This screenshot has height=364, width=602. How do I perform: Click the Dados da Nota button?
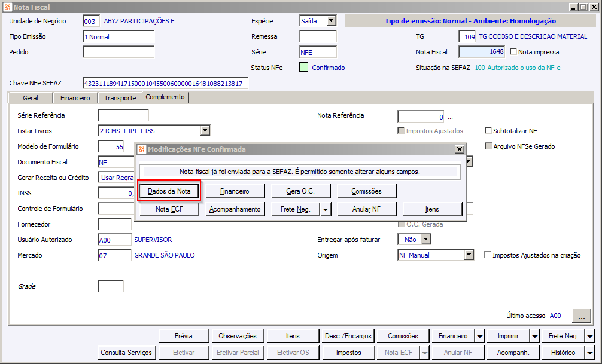[169, 191]
